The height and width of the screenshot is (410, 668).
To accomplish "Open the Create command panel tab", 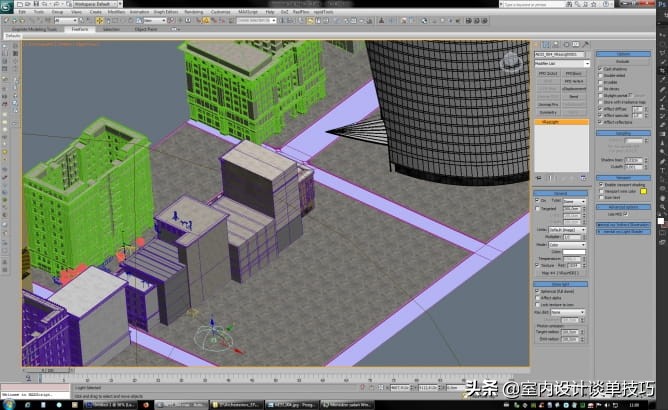I will (x=537, y=43).
